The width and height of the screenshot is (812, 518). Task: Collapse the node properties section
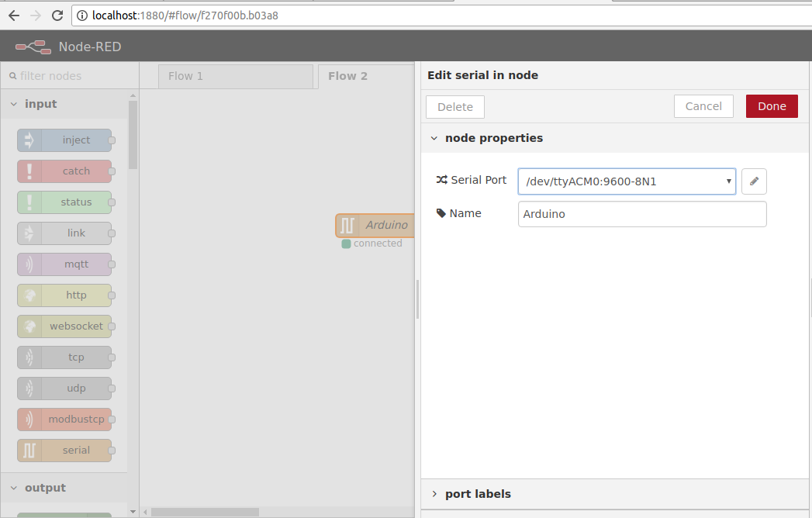tap(434, 138)
